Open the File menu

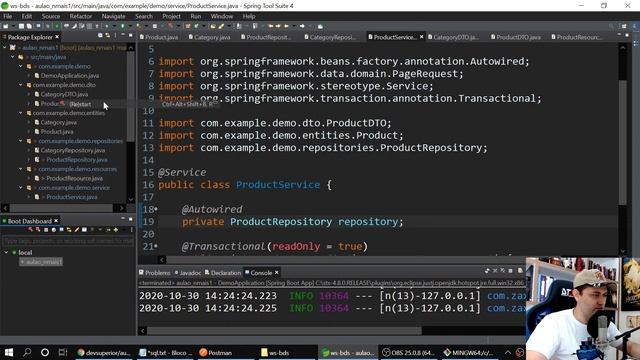pos(8,16)
